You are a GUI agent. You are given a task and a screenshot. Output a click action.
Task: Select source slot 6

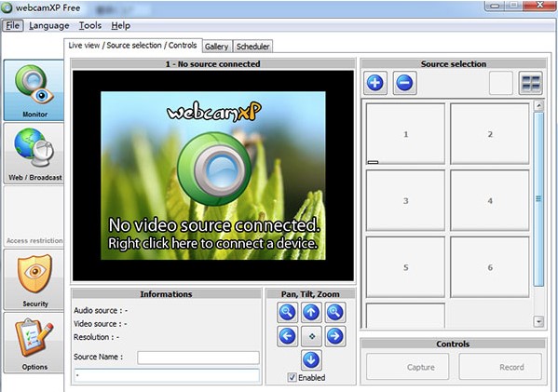[490, 267]
